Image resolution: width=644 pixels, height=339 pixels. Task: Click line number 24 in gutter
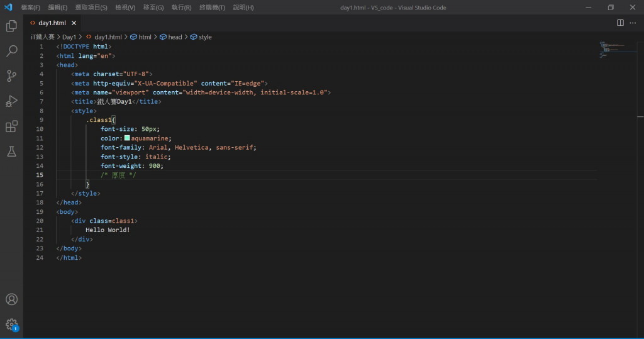click(40, 258)
